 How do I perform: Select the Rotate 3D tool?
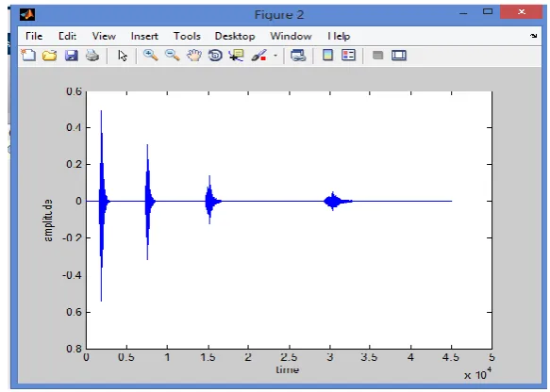(x=215, y=56)
